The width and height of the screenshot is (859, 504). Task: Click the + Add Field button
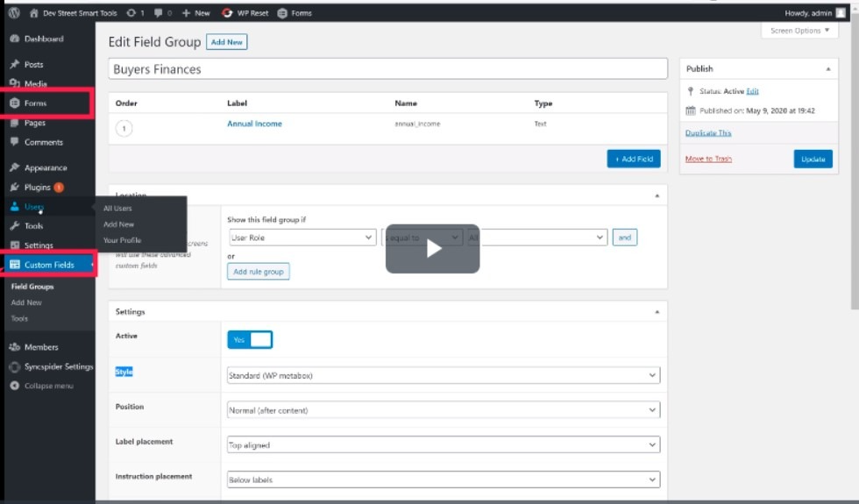[x=634, y=159]
